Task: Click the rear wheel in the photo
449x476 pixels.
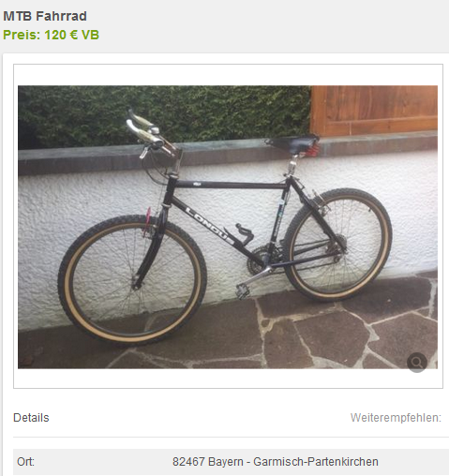Action: [x=338, y=245]
